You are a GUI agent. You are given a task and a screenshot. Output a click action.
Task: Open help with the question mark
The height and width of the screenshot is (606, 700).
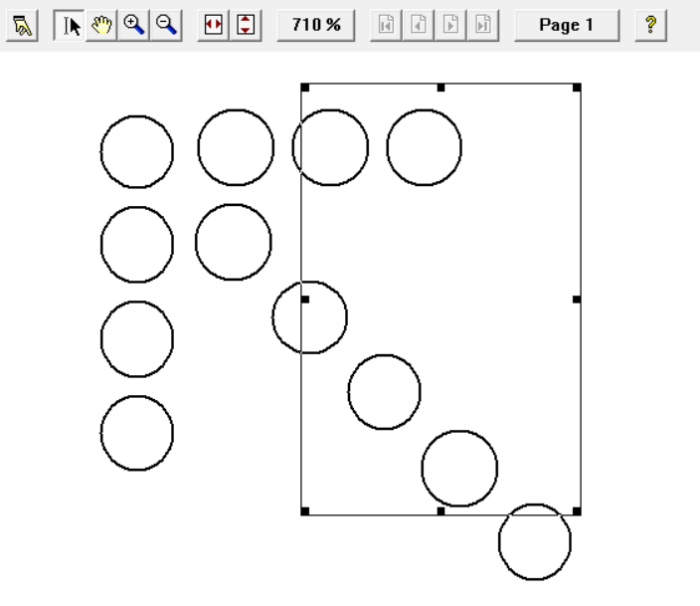(651, 25)
